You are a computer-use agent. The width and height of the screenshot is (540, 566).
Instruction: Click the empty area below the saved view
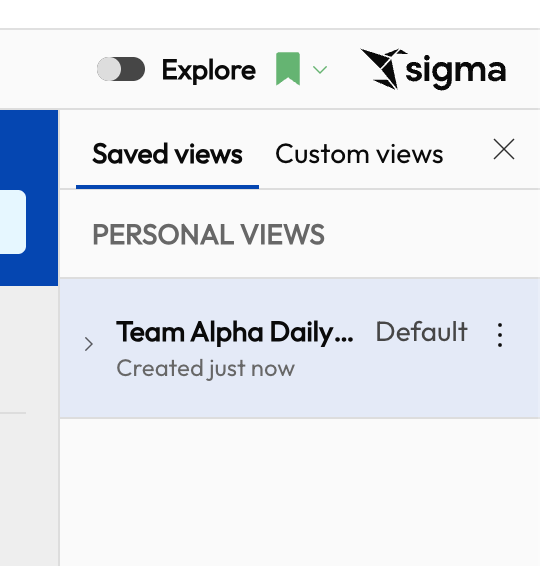pos(300,492)
